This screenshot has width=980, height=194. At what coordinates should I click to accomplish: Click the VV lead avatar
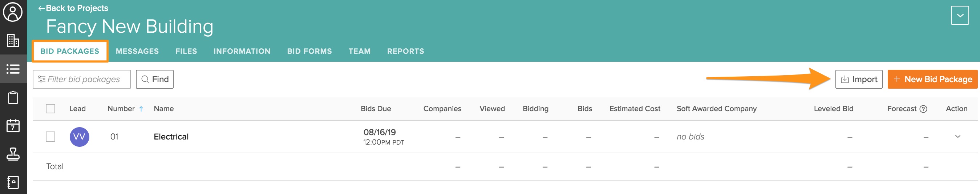[79, 137]
